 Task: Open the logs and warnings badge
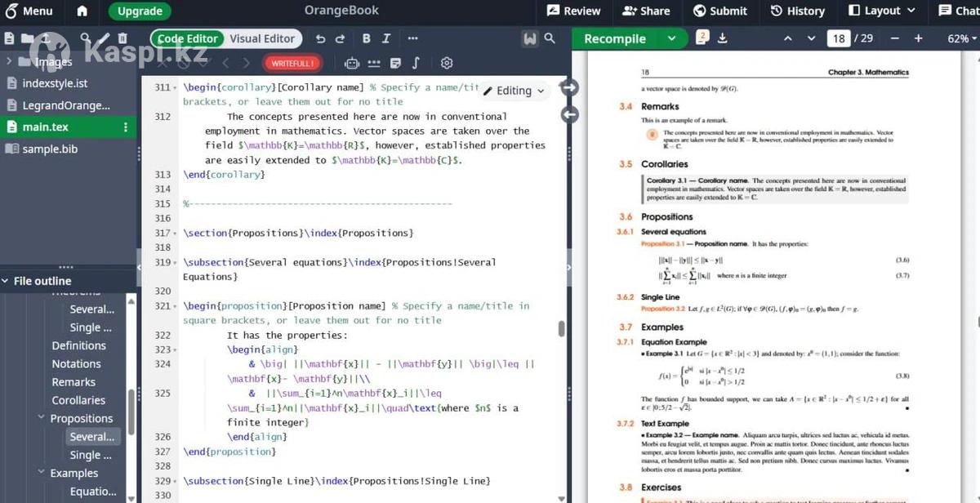tap(702, 38)
